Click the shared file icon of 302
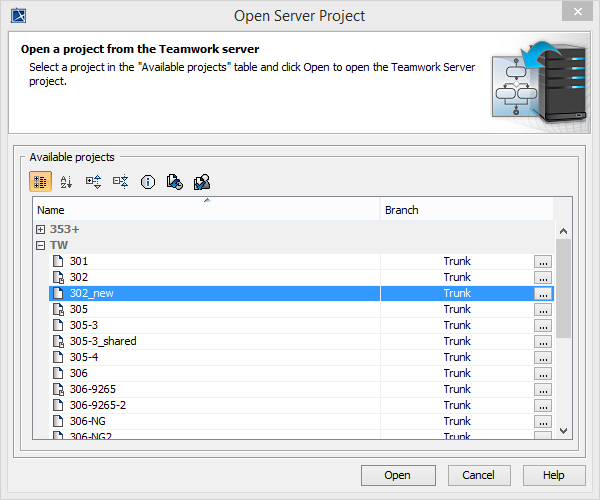The width and height of the screenshot is (600, 500). 58,277
